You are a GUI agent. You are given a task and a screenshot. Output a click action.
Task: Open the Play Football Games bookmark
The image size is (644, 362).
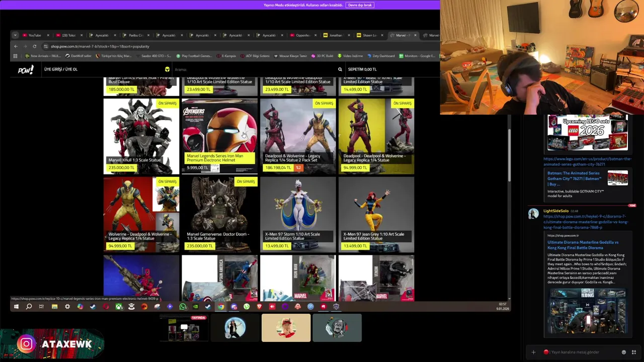point(194,56)
